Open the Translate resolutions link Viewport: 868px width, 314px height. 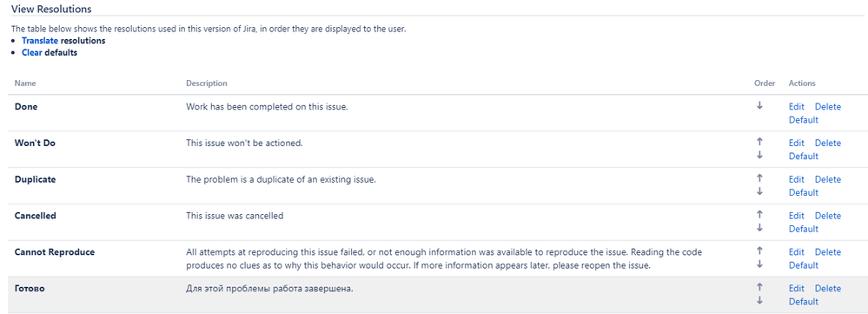pyautogui.click(x=40, y=40)
